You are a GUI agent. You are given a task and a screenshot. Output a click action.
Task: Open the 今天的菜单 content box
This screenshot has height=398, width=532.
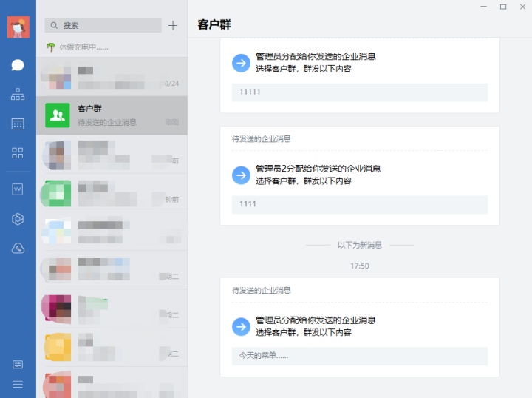360,356
